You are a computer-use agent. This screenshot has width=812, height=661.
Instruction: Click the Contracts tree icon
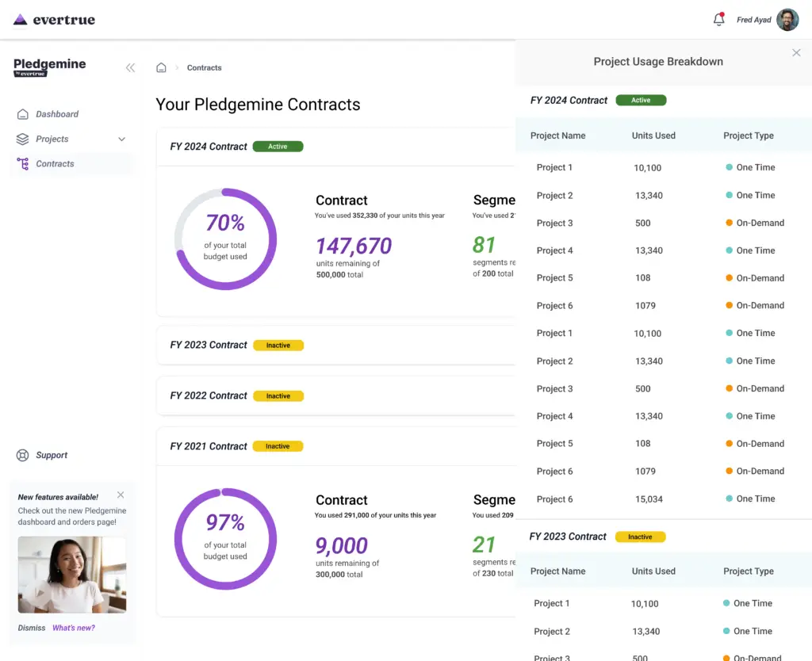tap(23, 163)
